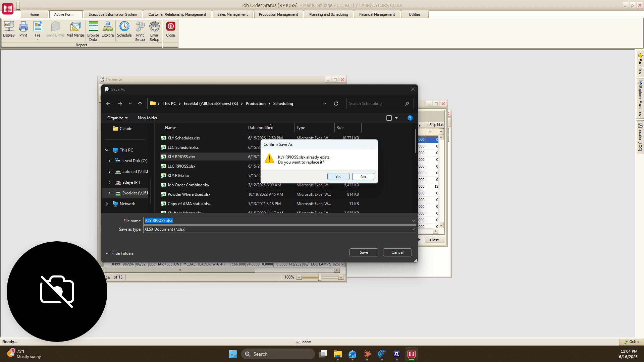The height and width of the screenshot is (362, 644).
Task: Open the File export icon
Action: 38,30
